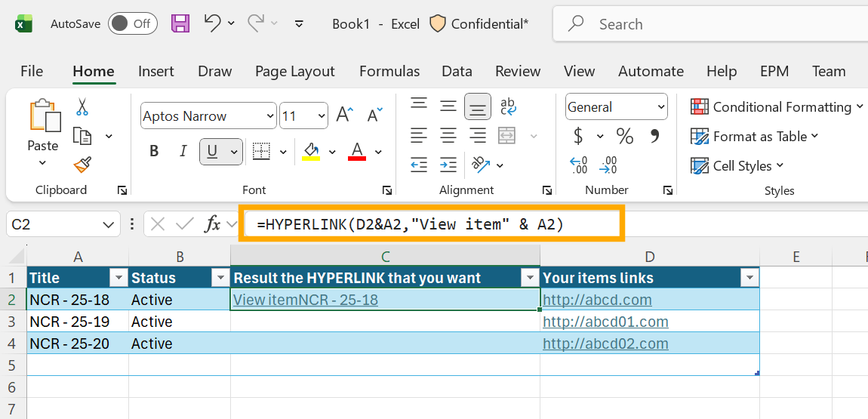Viewport: 868px width, 419px height.
Task: Open the Title column filter dropdown
Action: click(x=119, y=277)
